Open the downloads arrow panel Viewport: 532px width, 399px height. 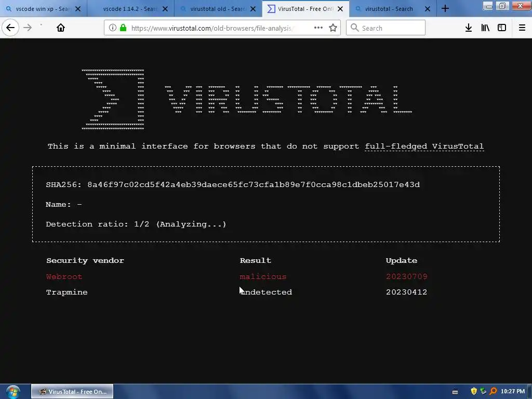point(468,28)
